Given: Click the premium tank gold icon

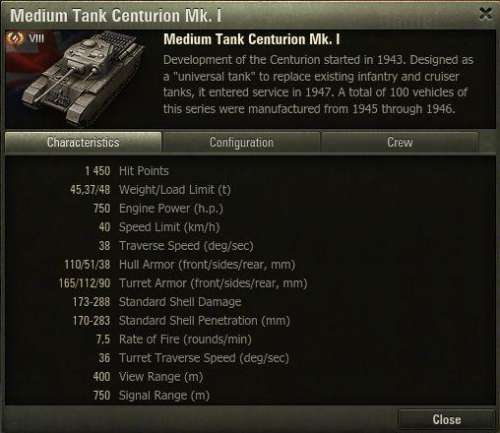Looking at the screenshot, I should [15, 38].
